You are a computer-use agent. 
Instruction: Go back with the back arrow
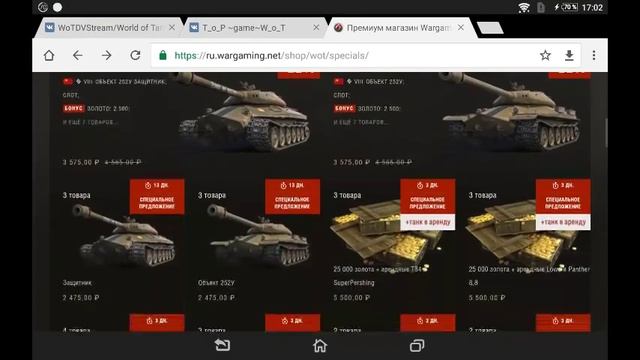(78, 55)
